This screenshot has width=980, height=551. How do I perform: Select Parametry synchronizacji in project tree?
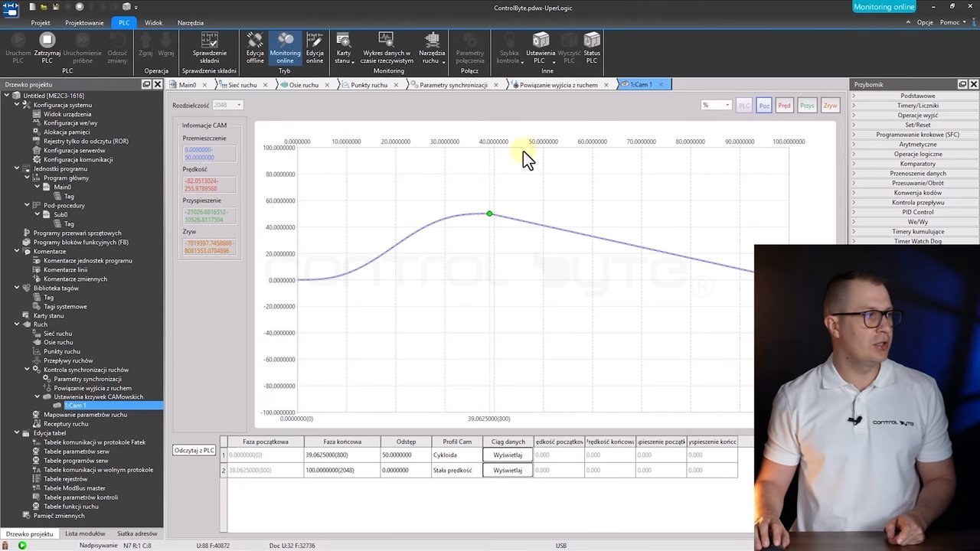(x=87, y=379)
